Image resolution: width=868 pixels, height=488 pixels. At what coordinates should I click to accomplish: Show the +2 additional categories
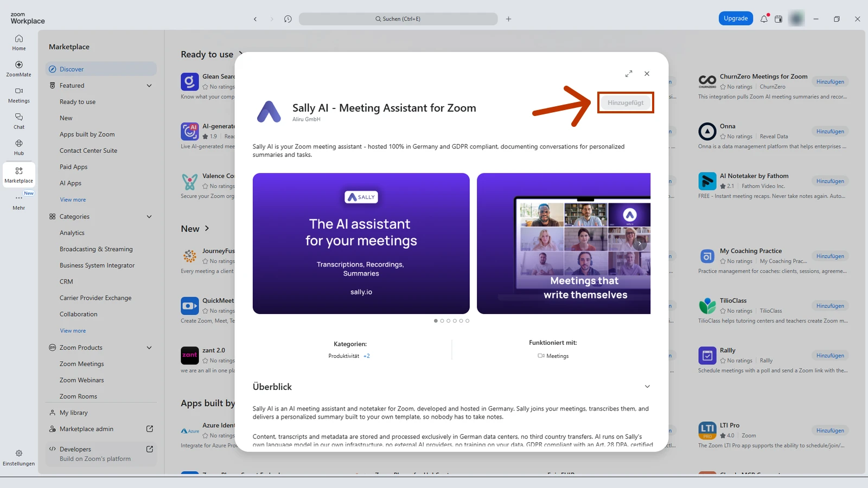pyautogui.click(x=367, y=356)
